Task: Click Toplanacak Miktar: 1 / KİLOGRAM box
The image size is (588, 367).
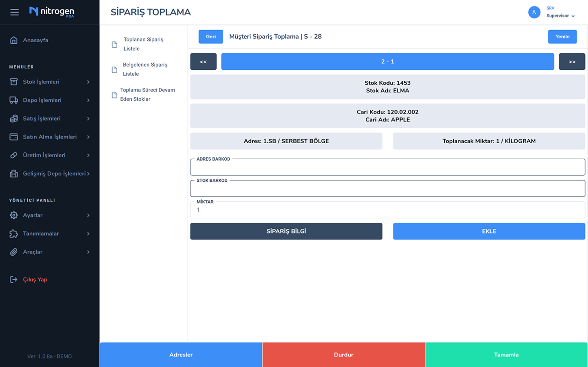Action: 489,141
